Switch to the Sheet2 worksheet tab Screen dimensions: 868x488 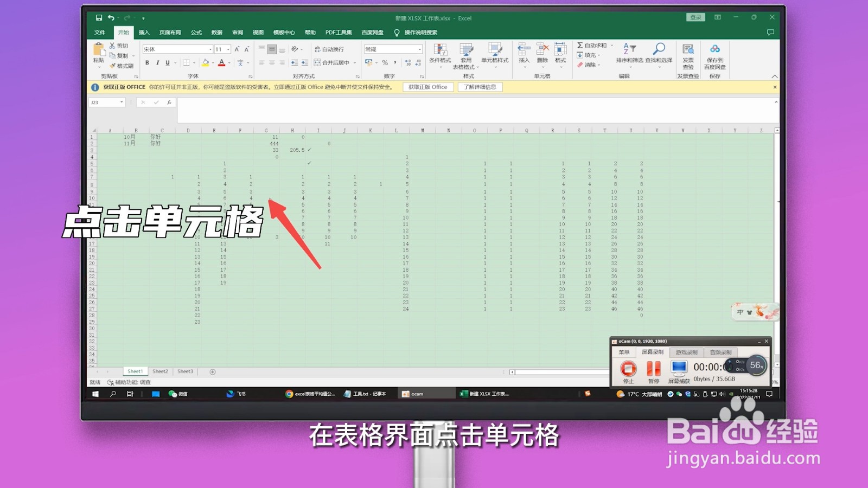click(159, 371)
